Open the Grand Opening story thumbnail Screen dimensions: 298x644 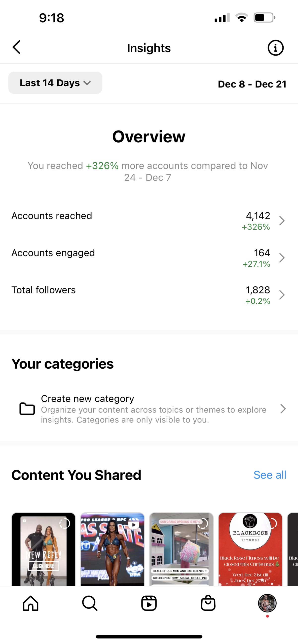coord(181,549)
